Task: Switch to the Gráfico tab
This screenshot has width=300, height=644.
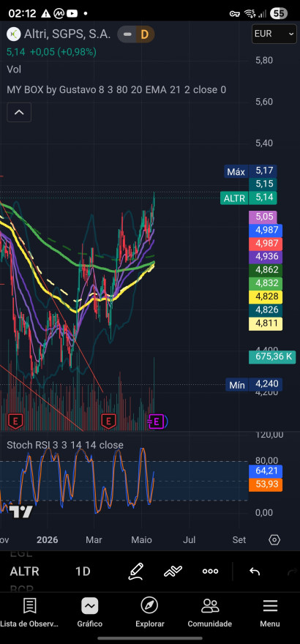Action: coord(89,613)
